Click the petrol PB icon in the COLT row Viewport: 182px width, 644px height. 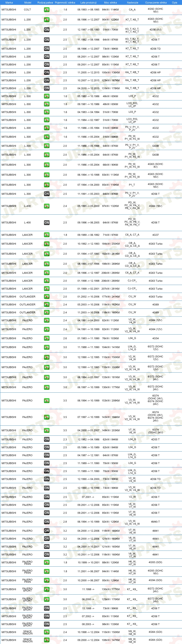(x=47, y=10)
